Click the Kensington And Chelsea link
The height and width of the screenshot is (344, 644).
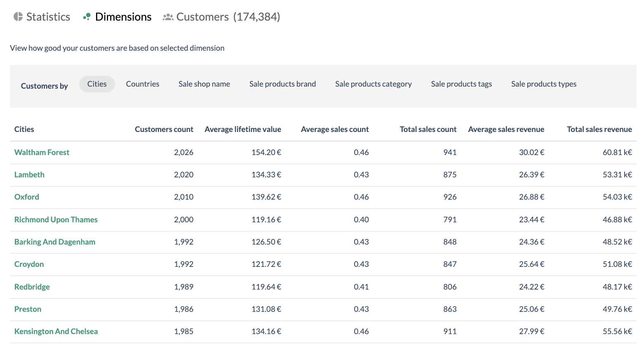coord(56,331)
